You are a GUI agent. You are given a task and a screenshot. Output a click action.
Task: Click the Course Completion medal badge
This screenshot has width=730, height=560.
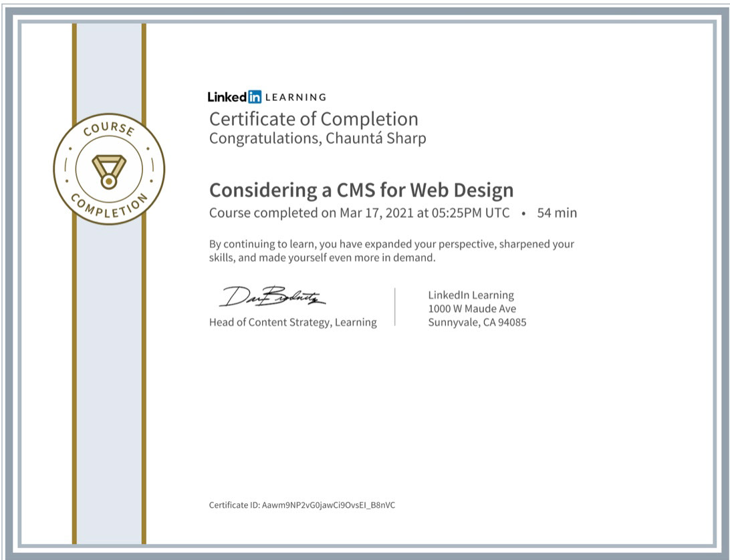[x=109, y=169]
